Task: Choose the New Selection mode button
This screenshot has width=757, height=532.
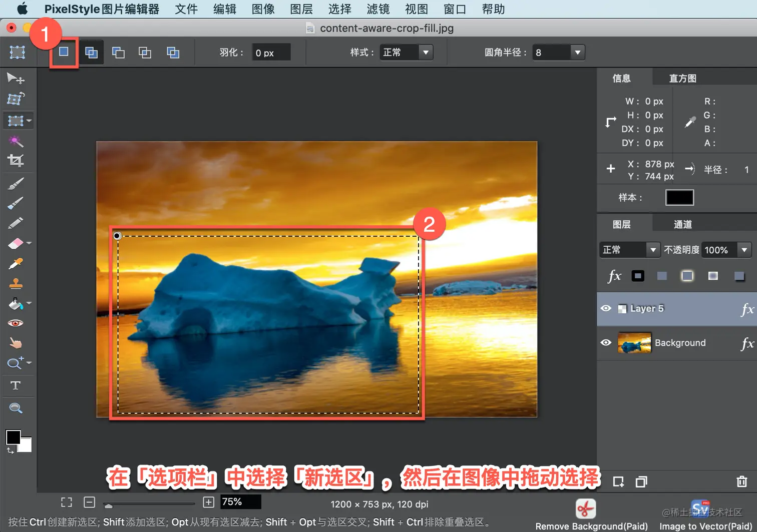Action: (x=64, y=52)
